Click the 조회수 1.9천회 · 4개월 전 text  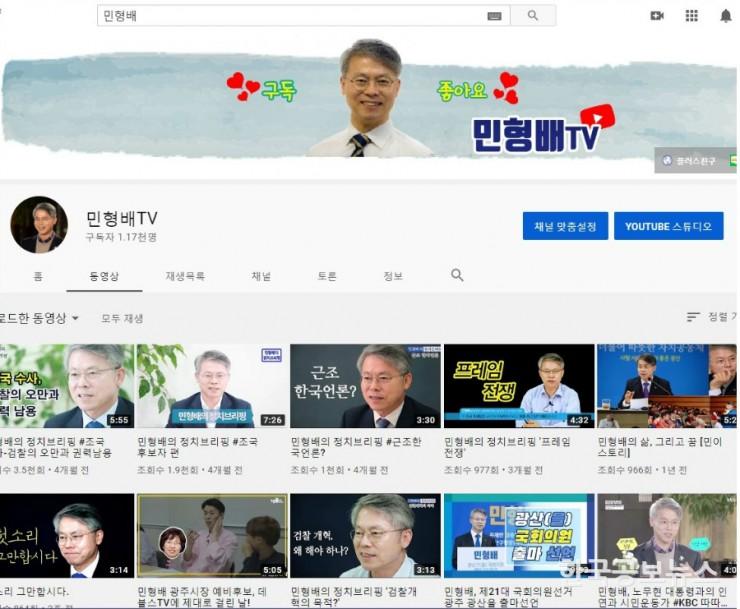pyautogui.click(x=190, y=470)
